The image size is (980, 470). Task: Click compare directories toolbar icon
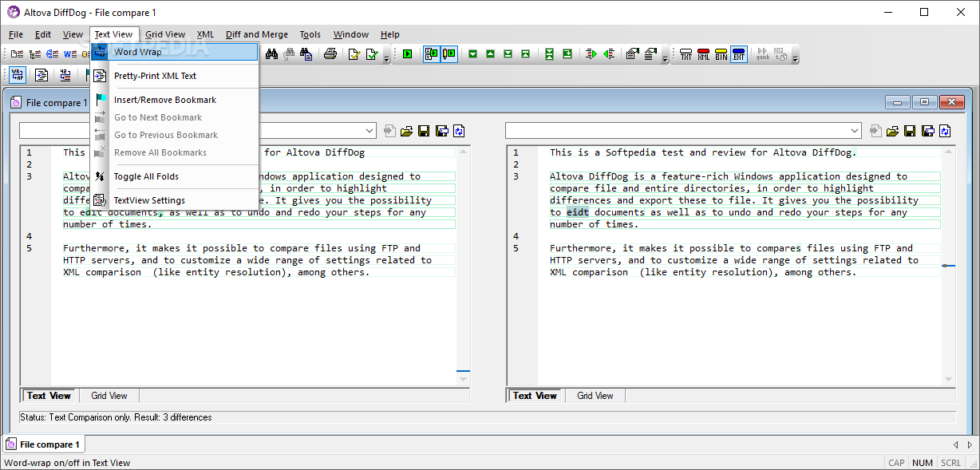click(x=34, y=54)
